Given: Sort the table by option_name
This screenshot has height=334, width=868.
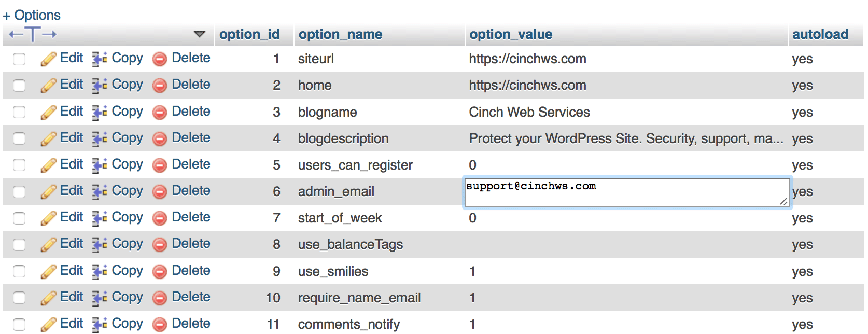Looking at the screenshot, I should (340, 34).
